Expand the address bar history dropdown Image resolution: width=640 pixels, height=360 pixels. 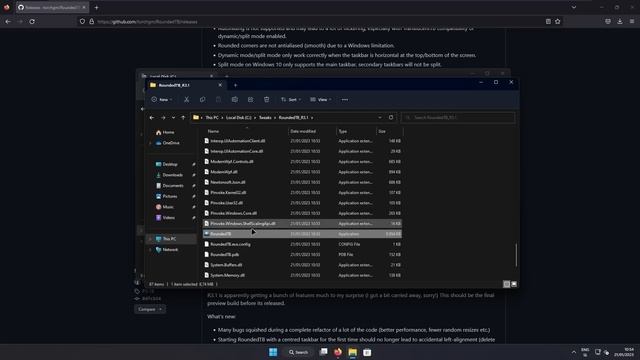pos(380,118)
